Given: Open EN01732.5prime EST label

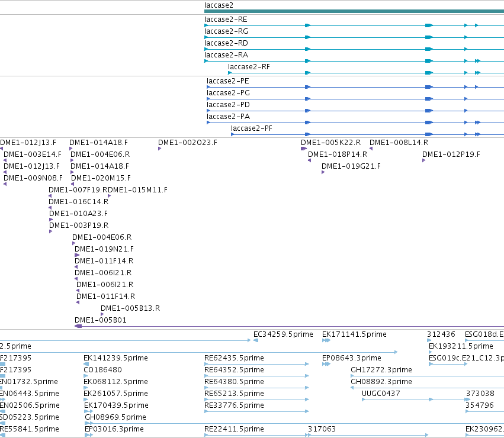Looking at the screenshot, I should pos(29,382).
